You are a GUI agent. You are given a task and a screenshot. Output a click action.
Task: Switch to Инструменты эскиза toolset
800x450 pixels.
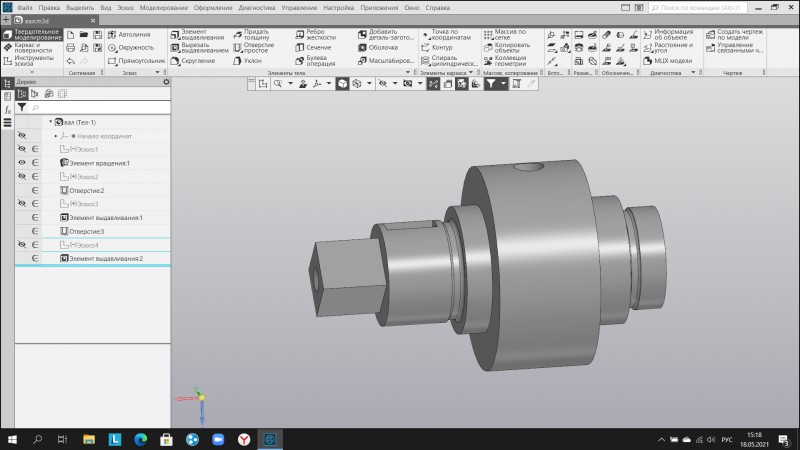point(32,61)
